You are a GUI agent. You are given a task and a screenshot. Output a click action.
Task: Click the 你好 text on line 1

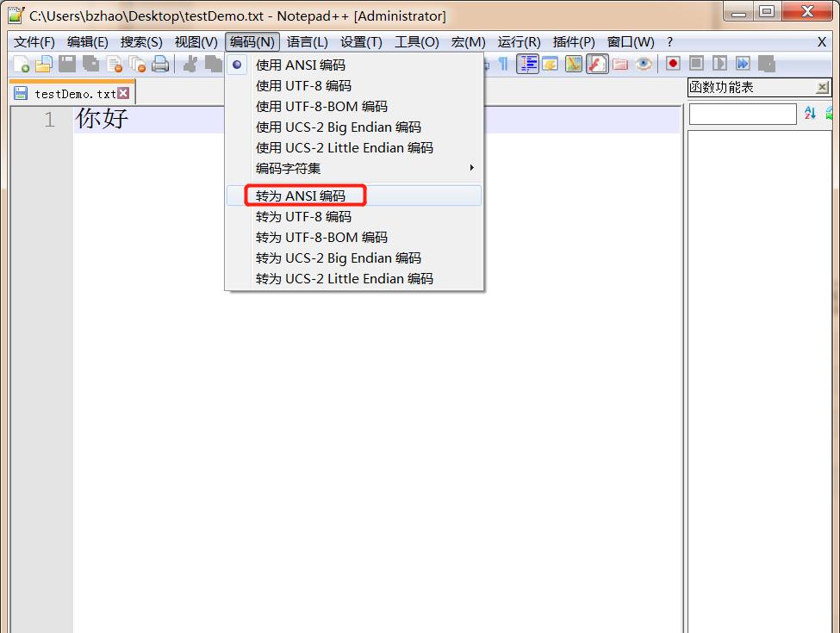click(x=102, y=118)
